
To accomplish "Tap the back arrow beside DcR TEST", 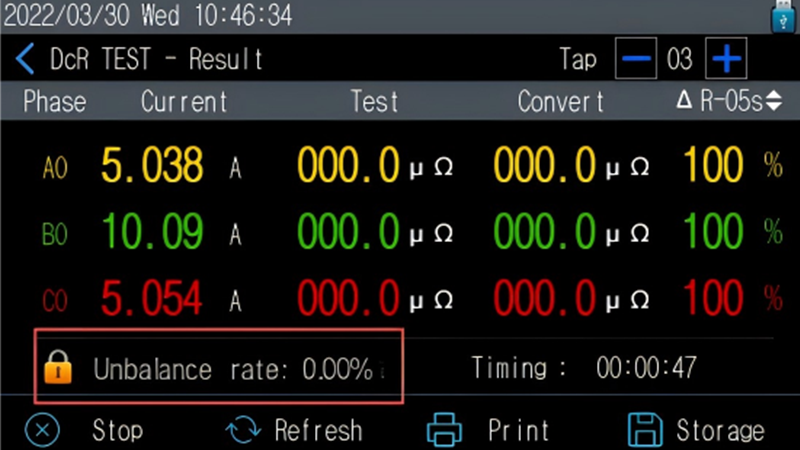I will pos(25,60).
